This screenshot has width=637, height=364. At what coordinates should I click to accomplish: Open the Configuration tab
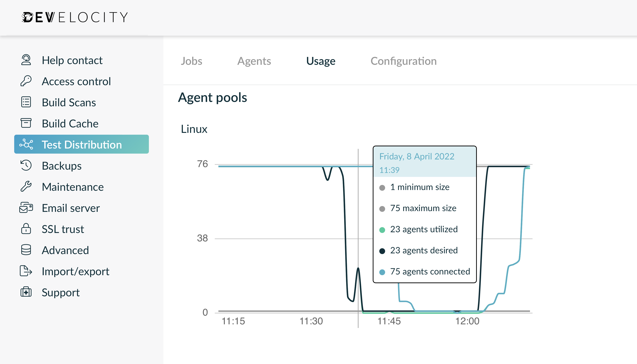[x=403, y=61]
